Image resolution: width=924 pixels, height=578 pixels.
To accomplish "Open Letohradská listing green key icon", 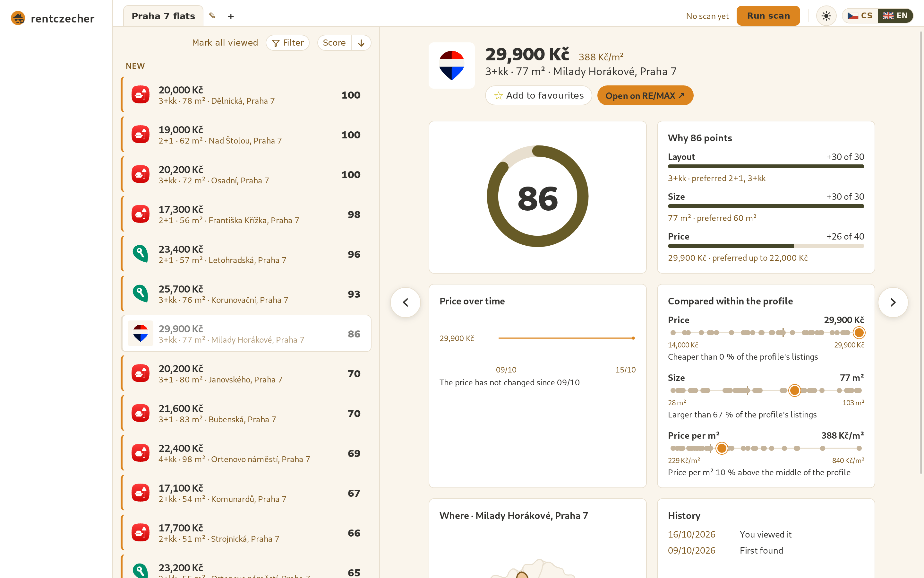I will coord(141,254).
